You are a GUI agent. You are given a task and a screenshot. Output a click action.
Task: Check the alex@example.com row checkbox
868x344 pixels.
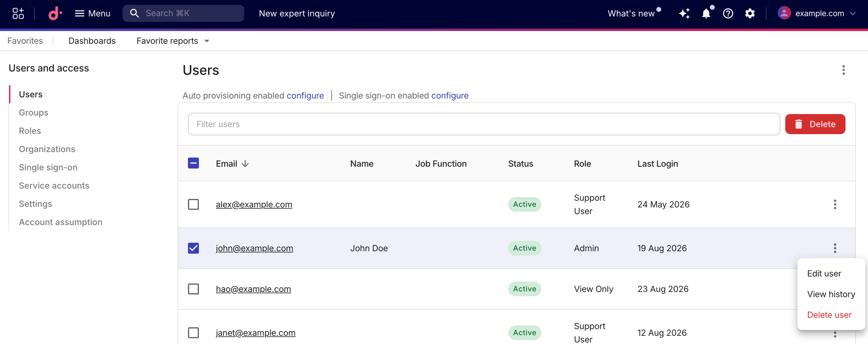click(193, 204)
